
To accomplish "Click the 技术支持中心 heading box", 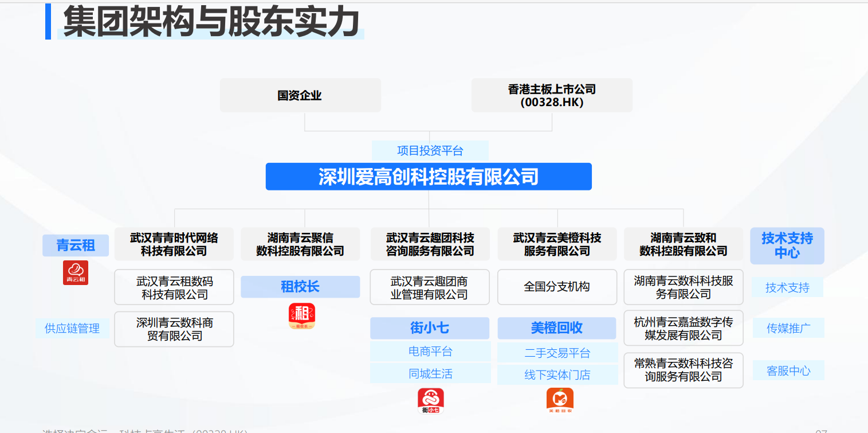I will coord(787,245).
